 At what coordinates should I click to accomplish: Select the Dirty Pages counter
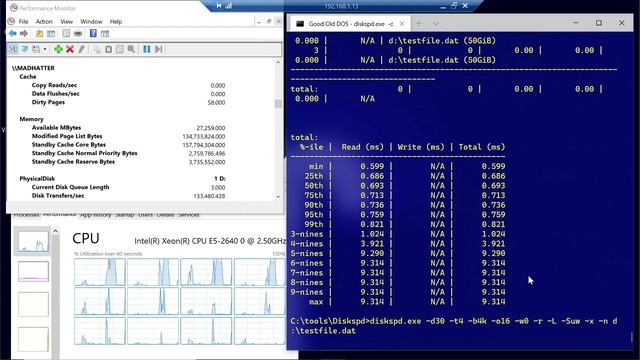48,102
